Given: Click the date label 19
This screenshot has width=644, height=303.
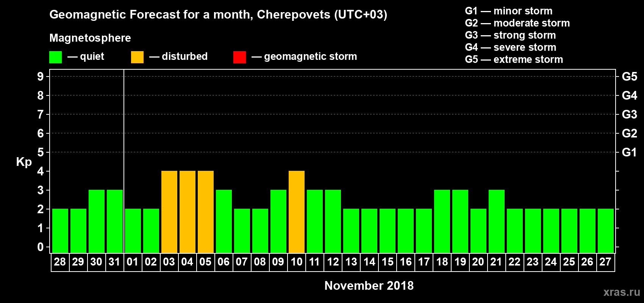Looking at the screenshot, I should tap(460, 262).
